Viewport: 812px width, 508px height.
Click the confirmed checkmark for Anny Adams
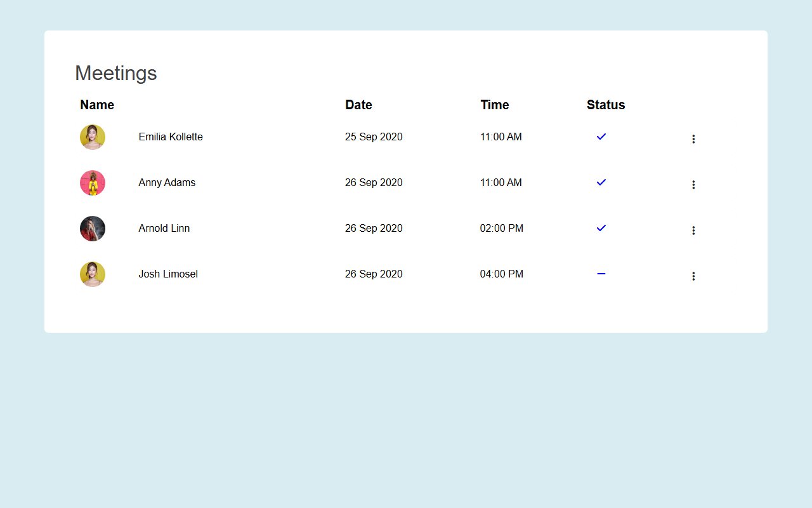tap(601, 182)
